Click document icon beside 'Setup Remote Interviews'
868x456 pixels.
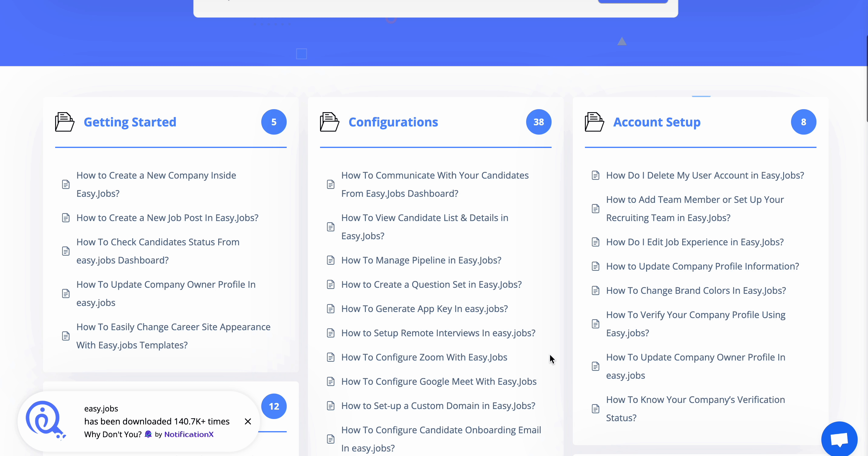click(331, 333)
